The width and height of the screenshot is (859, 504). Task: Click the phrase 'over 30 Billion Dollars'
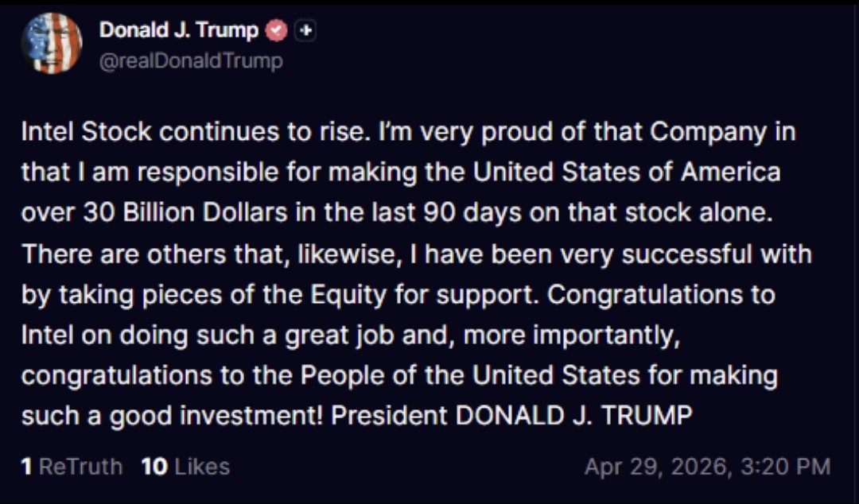154,212
